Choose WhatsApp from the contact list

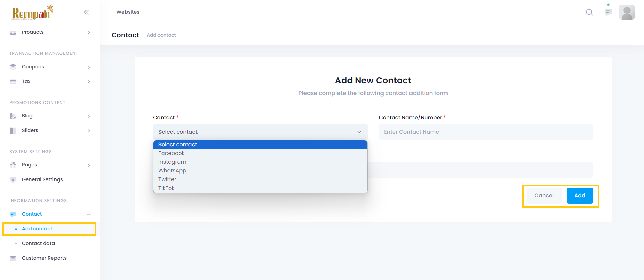pos(172,171)
